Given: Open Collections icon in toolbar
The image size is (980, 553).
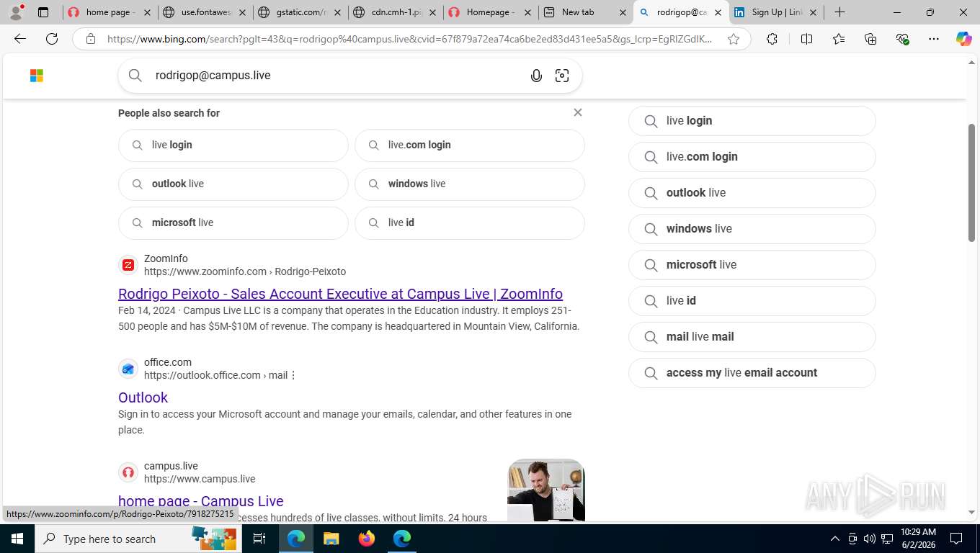Looking at the screenshot, I should pos(870,39).
